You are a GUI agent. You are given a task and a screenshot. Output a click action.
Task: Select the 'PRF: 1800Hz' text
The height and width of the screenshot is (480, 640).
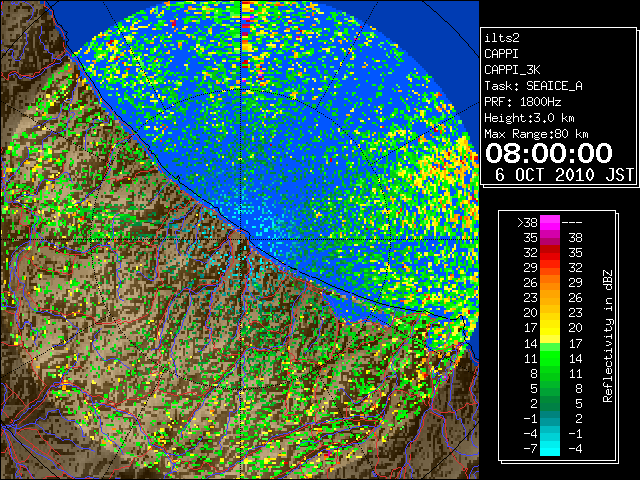[x=523, y=102]
